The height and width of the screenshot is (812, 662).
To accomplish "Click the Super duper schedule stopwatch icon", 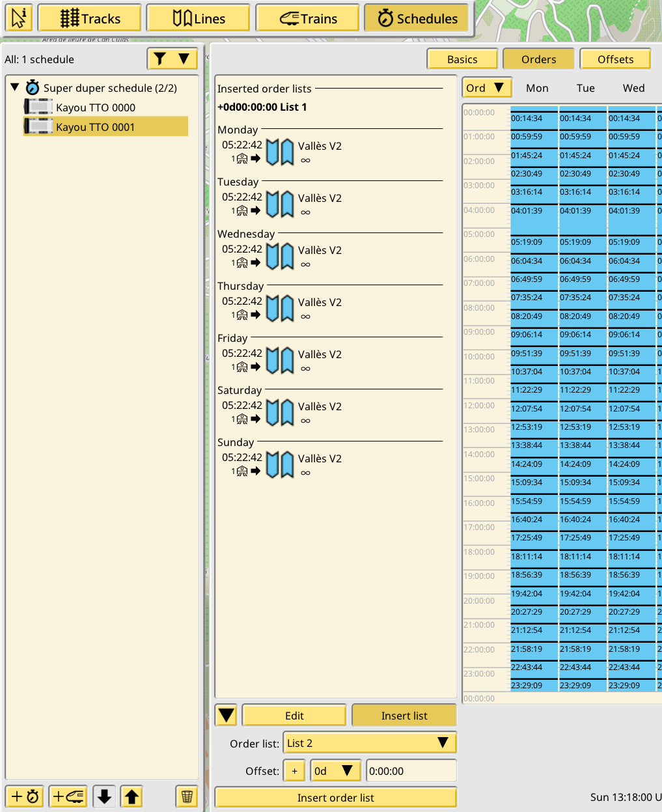I will coord(33,88).
